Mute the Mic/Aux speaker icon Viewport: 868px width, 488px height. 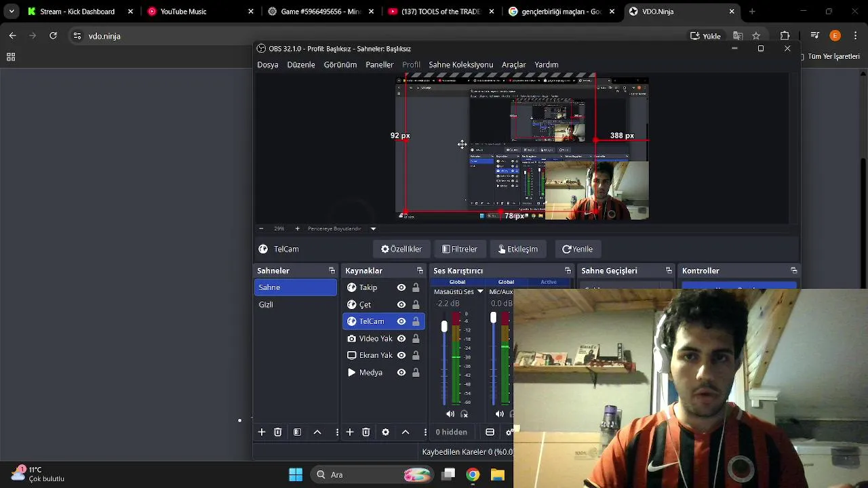click(500, 414)
